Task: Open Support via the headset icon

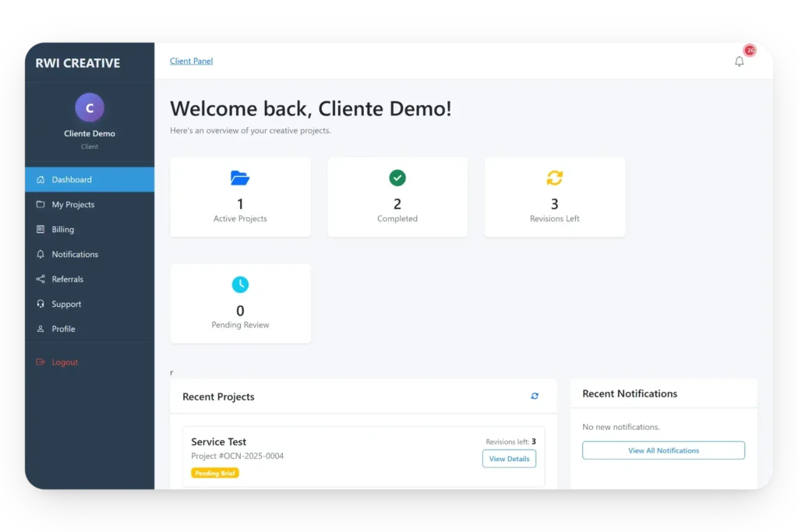Action: (40, 304)
